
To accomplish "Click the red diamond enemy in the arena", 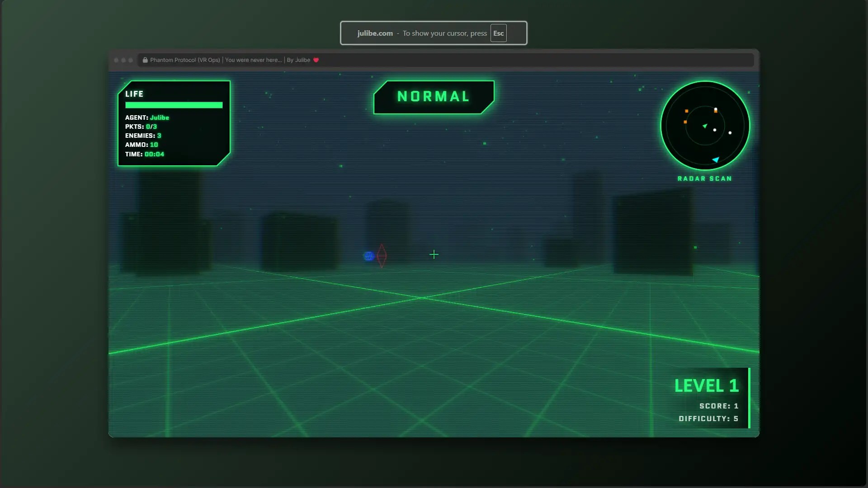I will 382,256.
